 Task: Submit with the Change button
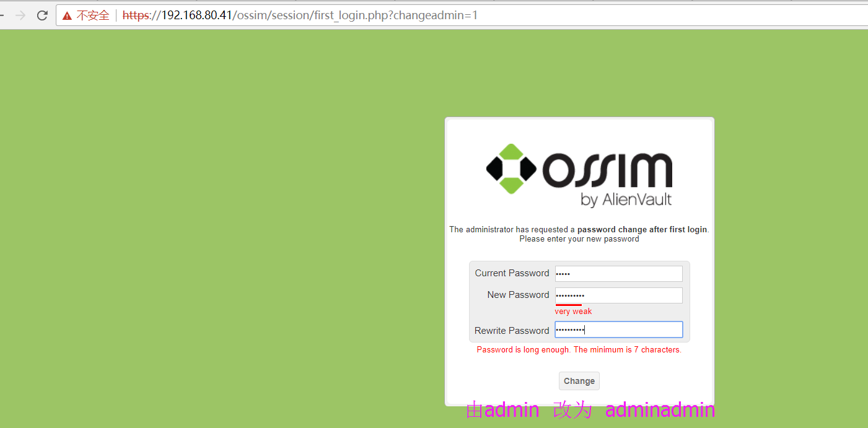click(579, 381)
